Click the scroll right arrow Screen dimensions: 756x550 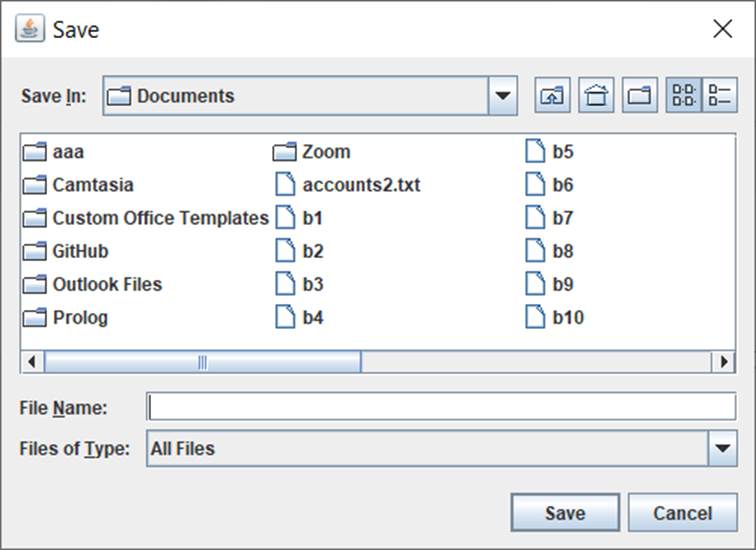coord(726,361)
